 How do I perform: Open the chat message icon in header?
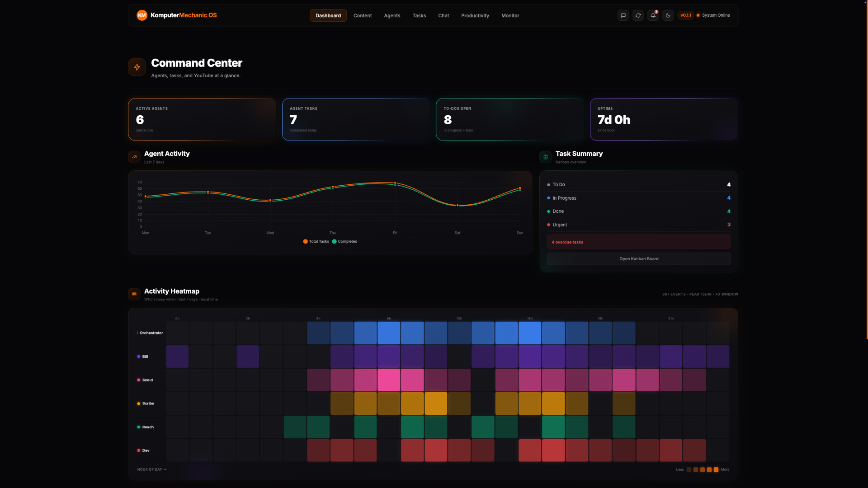[x=623, y=15]
